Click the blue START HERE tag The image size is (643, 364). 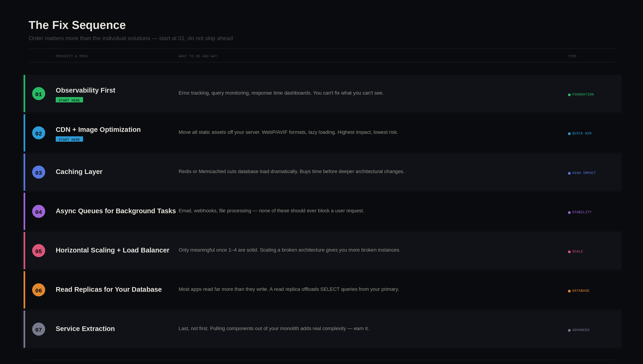[69, 140]
